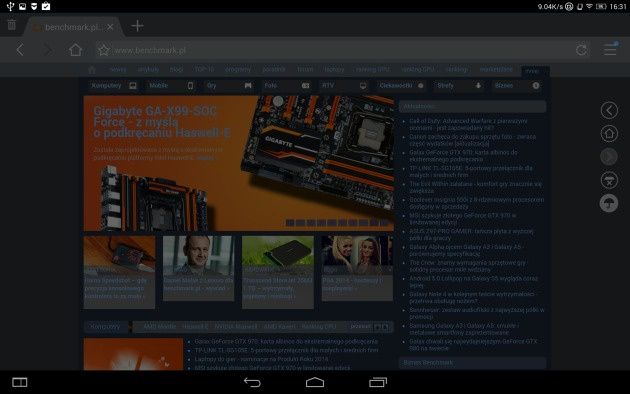
Task: Close the benchmark.pl browser tab
Action: pyautogui.click(x=110, y=27)
